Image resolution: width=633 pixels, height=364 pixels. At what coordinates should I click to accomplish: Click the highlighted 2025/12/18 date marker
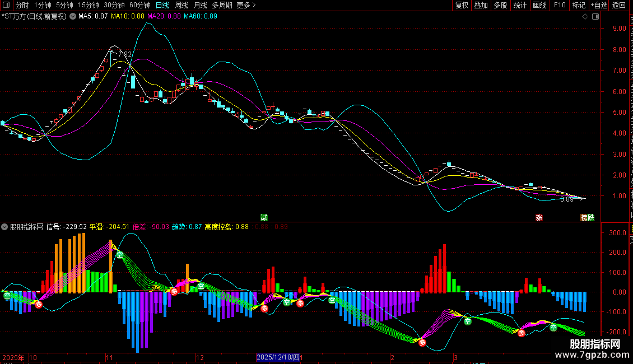(278, 357)
